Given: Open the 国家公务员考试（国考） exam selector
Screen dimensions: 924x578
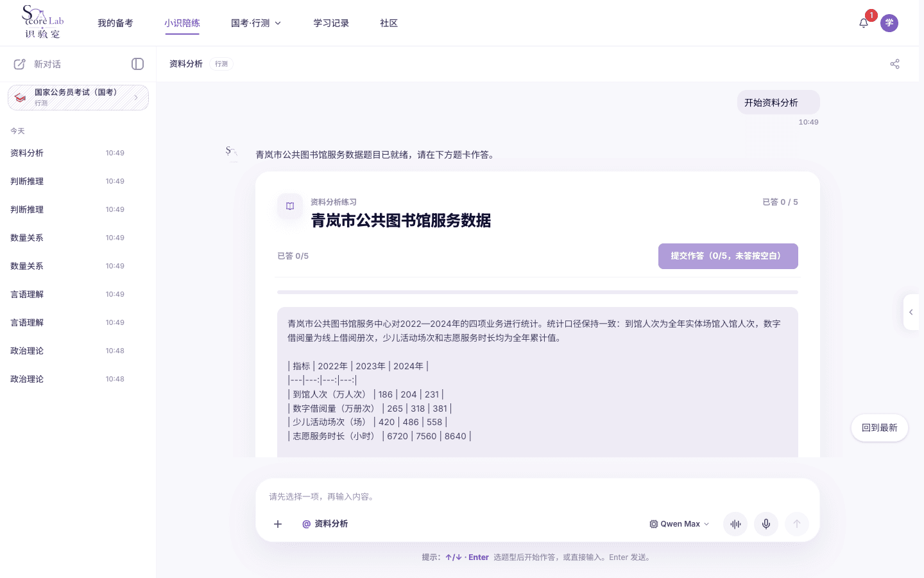Looking at the screenshot, I should [x=78, y=98].
